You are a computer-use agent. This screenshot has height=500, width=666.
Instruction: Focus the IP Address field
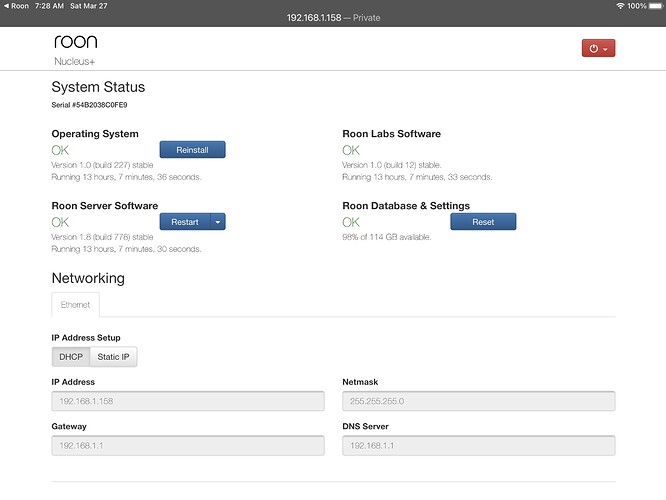pyautogui.click(x=188, y=401)
